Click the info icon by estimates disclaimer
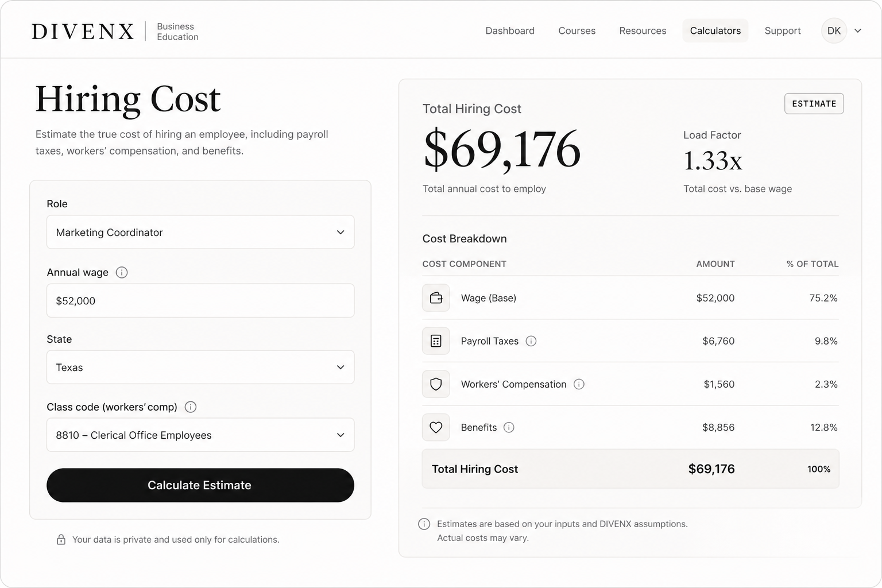 (x=424, y=524)
